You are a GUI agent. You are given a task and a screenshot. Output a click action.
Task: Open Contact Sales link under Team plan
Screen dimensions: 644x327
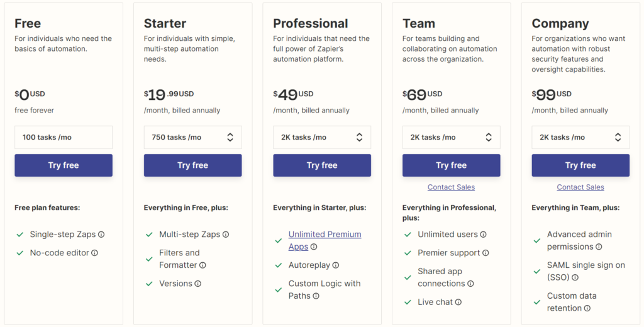[x=451, y=187]
